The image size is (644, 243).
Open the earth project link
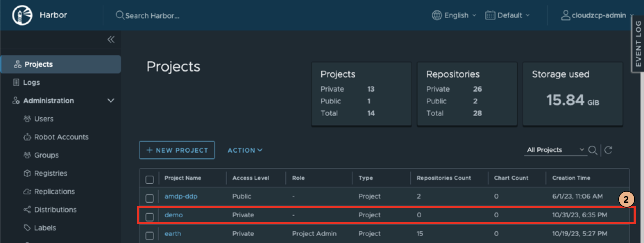click(173, 234)
